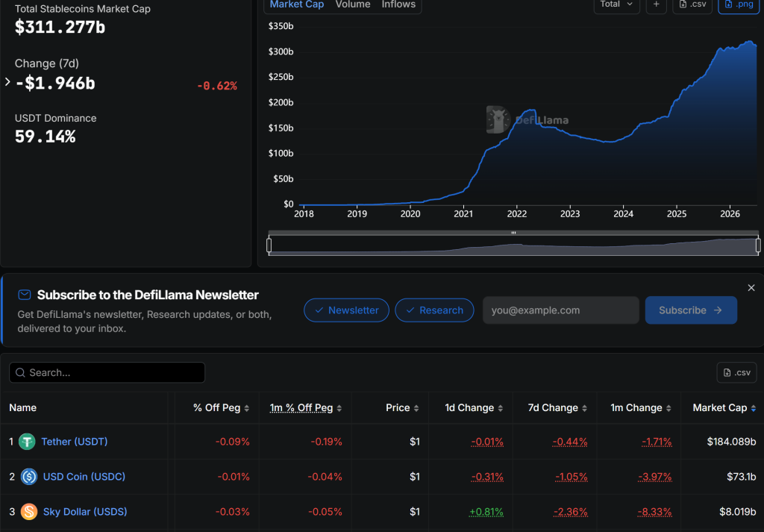
Task: Toggle the Newsletter subscription option
Action: click(346, 310)
